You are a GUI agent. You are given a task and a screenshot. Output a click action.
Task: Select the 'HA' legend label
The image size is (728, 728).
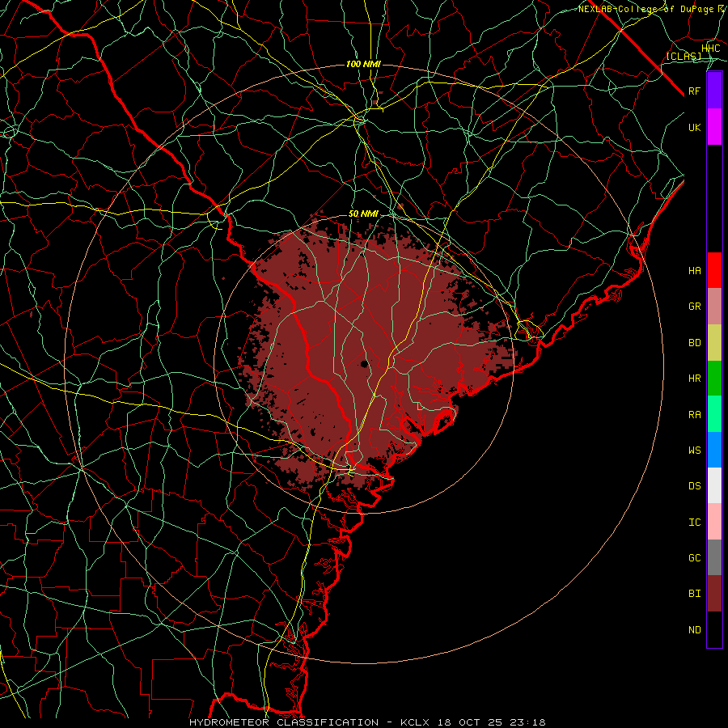pos(694,271)
